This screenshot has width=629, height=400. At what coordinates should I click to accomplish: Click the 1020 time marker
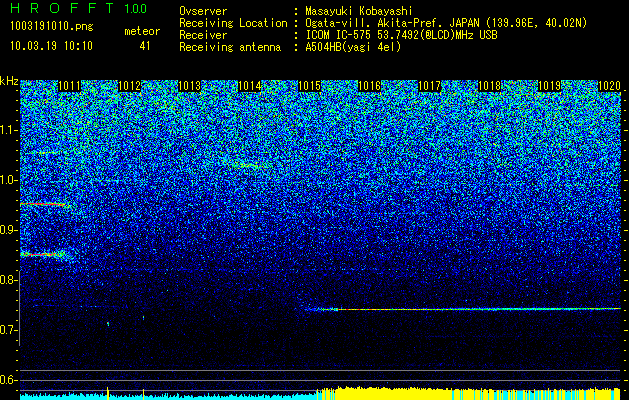coord(609,86)
